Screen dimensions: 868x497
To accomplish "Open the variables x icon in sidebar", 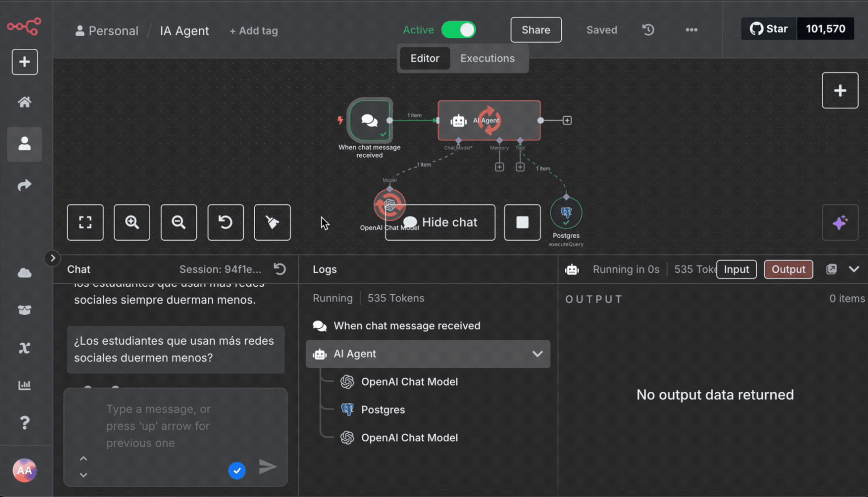I will (25, 348).
